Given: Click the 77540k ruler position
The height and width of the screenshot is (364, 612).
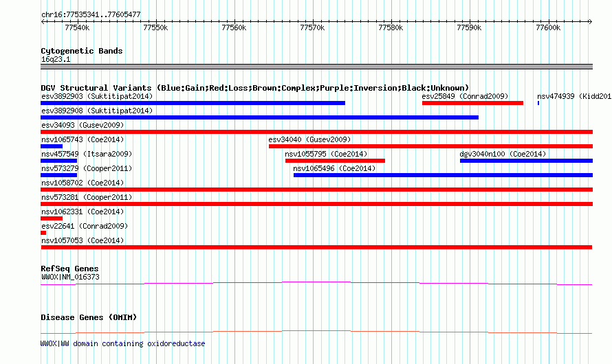Looking at the screenshot, I should [x=77, y=27].
